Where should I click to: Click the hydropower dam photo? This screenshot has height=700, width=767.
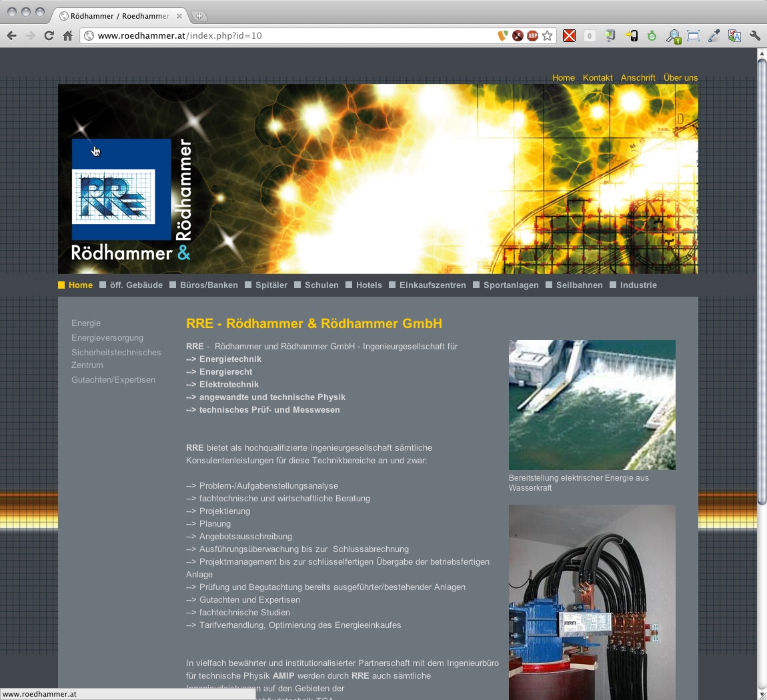592,405
